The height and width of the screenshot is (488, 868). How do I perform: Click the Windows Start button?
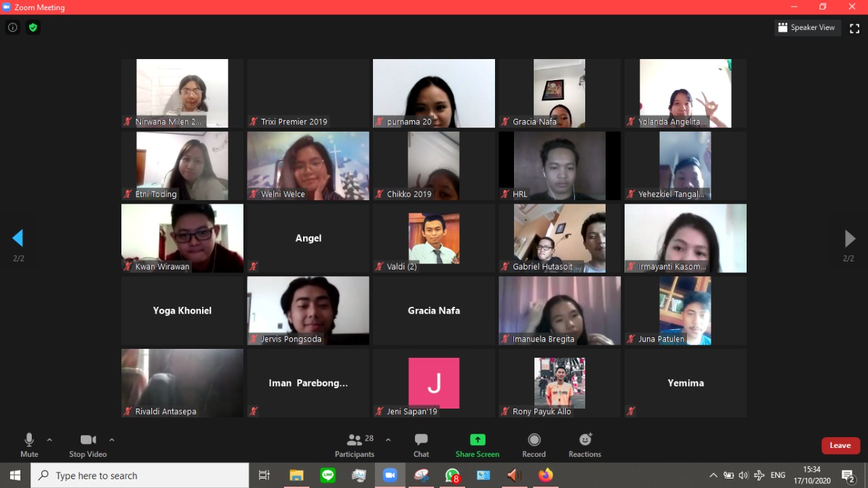pos(15,475)
